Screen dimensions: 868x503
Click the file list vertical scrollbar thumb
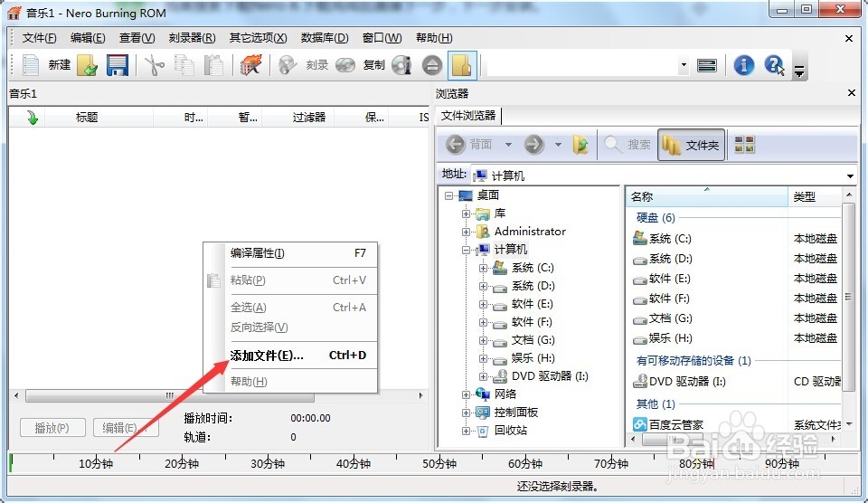848,298
